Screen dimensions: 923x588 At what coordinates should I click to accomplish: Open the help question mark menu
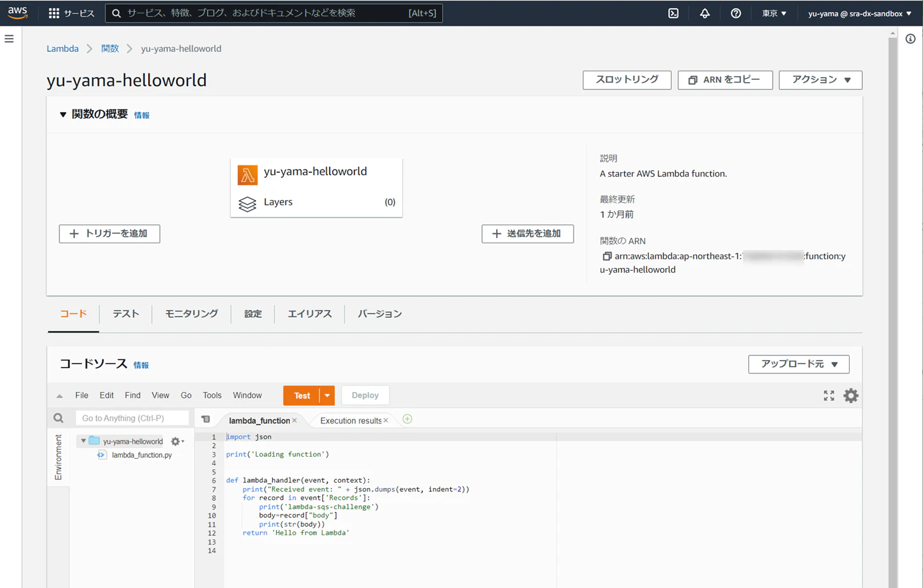736,13
